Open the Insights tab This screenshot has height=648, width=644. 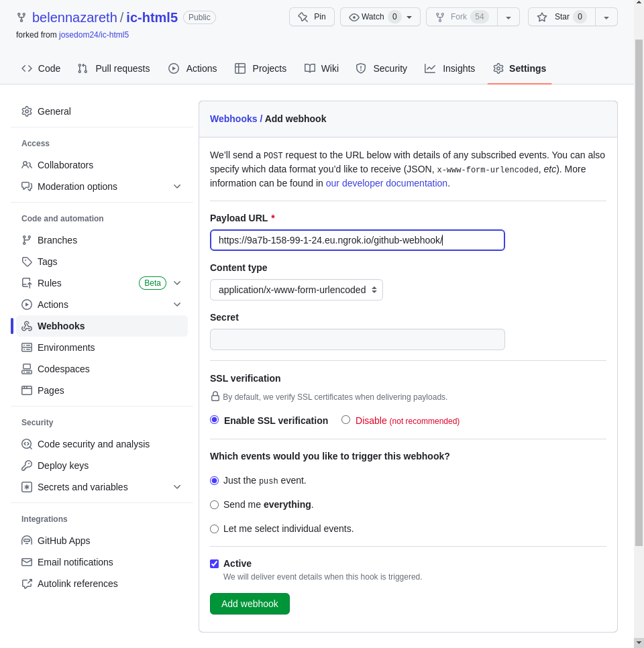449,68
